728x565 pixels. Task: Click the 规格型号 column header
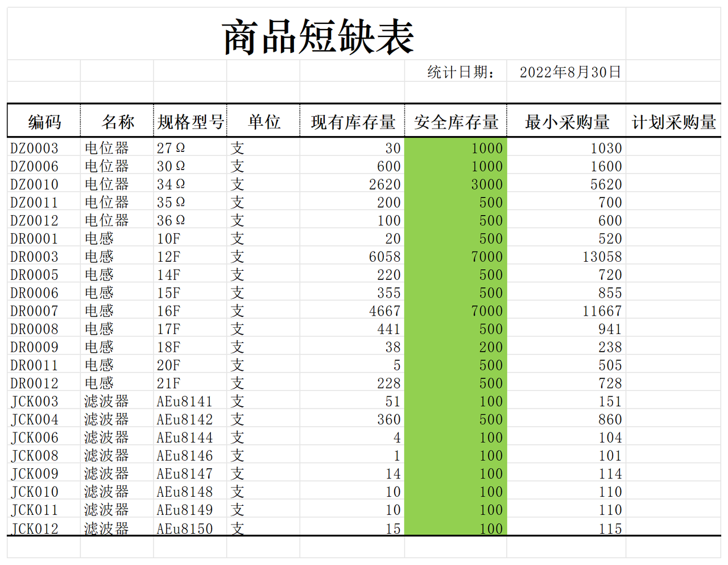(190, 121)
